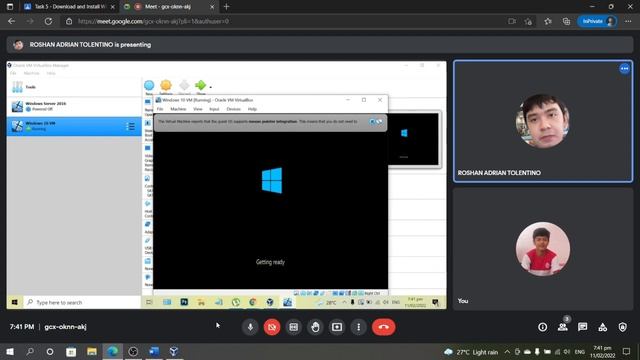Screen dimensions: 640x360
Task: Open Windows notification center
Action: (x=627, y=351)
